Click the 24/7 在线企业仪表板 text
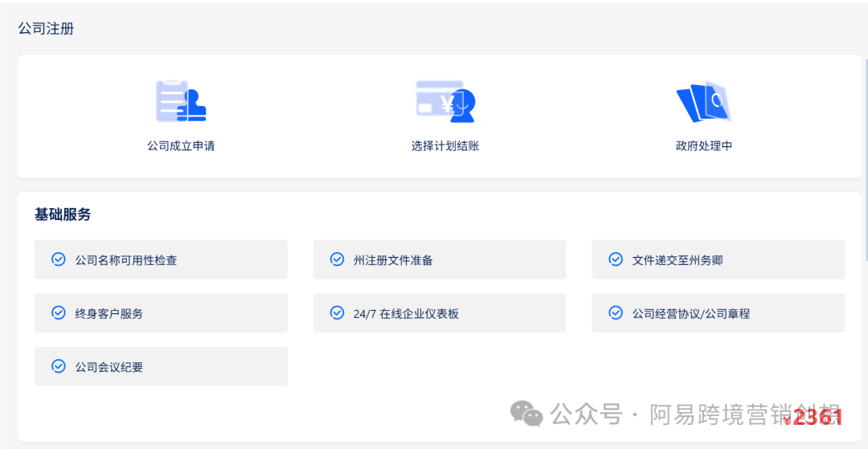 [x=407, y=313]
